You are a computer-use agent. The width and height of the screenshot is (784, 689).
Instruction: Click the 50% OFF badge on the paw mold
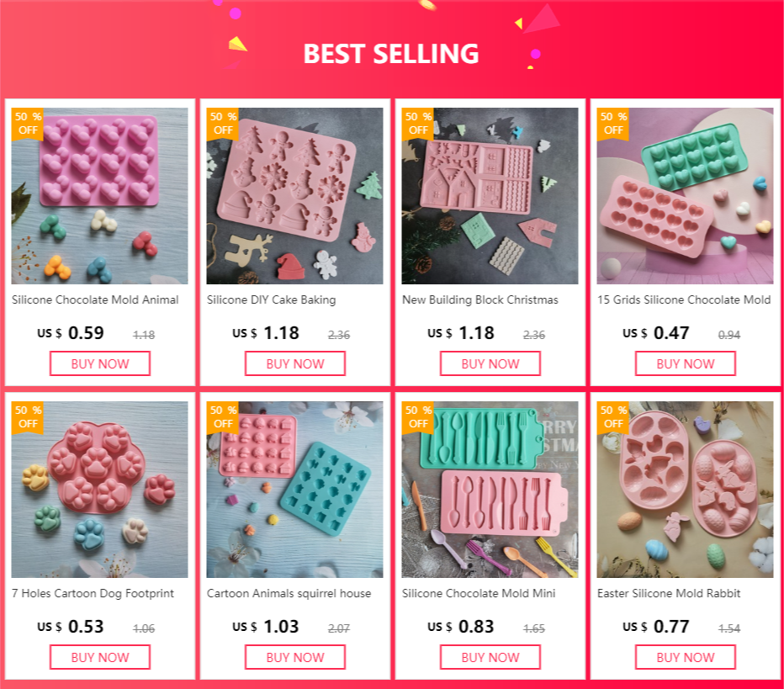click(28, 417)
